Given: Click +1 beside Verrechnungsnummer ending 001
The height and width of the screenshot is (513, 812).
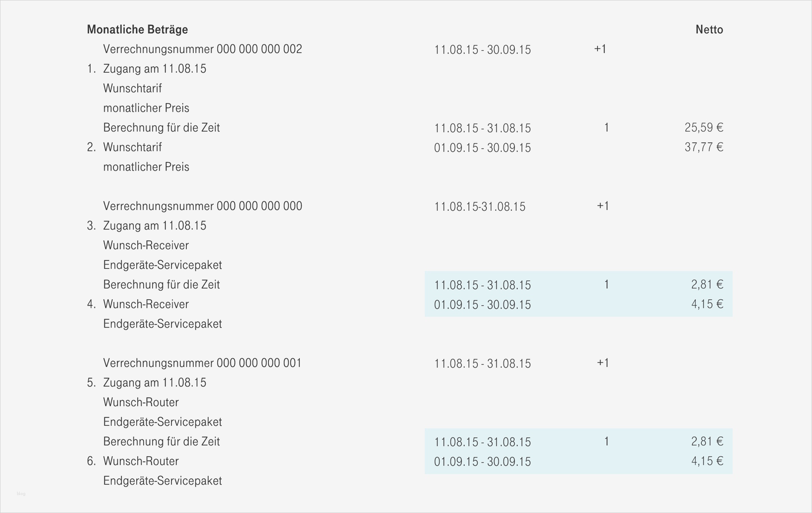Looking at the screenshot, I should click(603, 363).
